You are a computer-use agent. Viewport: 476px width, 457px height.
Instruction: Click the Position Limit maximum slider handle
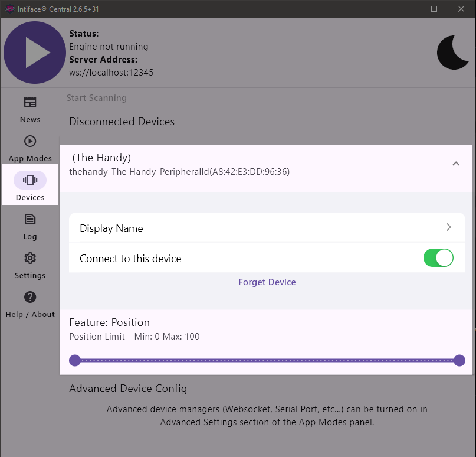459,360
